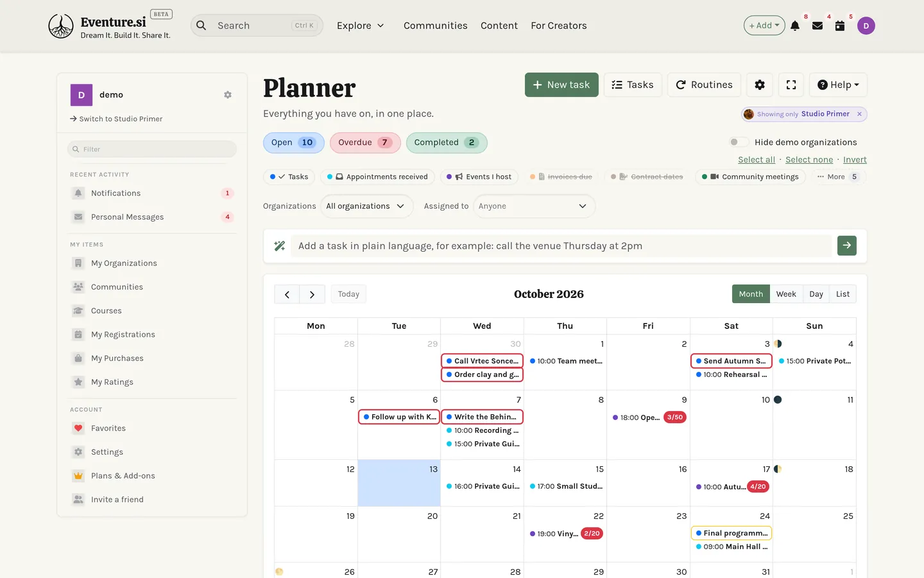Open the Routines button
The image size is (924, 578).
[705, 85]
